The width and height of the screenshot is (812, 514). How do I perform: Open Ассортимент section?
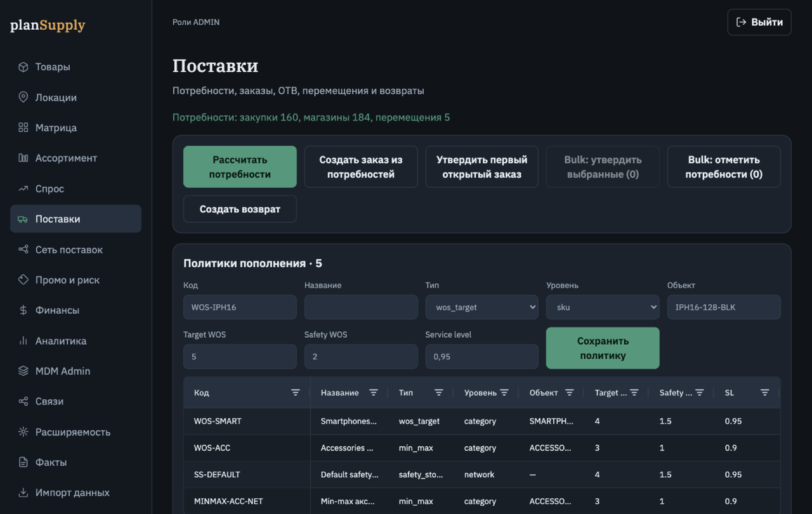(x=75, y=158)
